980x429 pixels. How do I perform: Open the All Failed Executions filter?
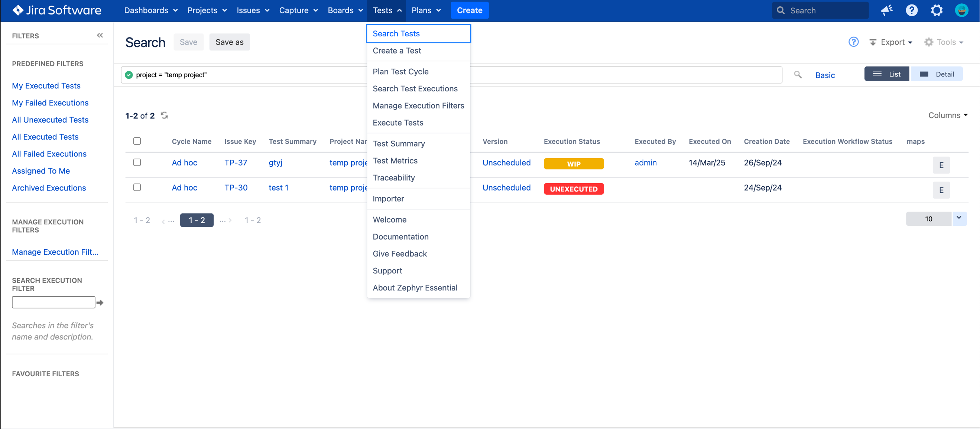(49, 154)
